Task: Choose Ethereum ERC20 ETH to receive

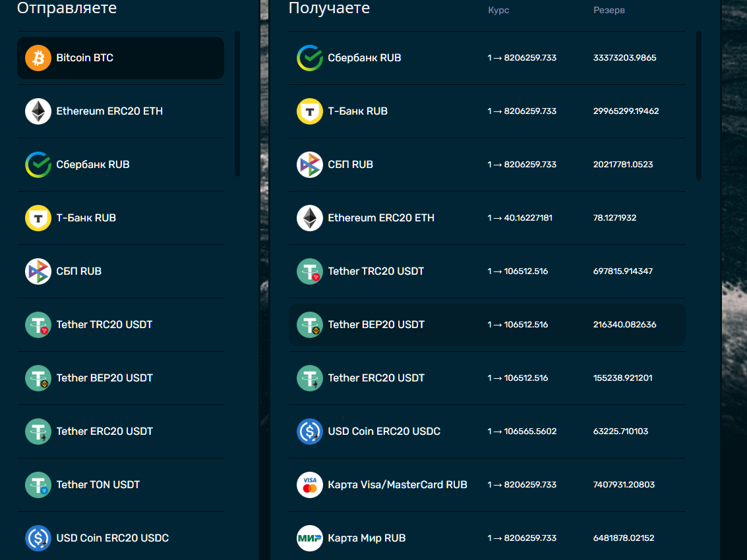Action: click(380, 218)
